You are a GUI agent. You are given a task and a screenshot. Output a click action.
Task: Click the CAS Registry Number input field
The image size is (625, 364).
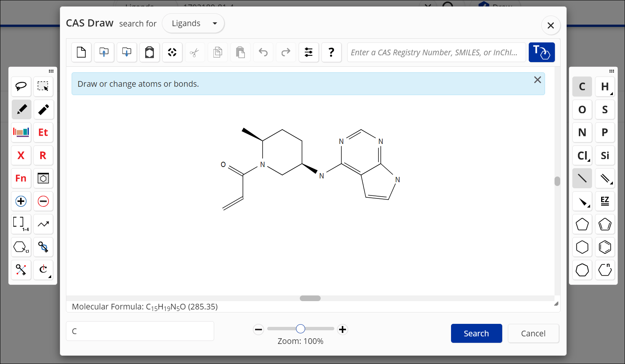click(x=436, y=52)
